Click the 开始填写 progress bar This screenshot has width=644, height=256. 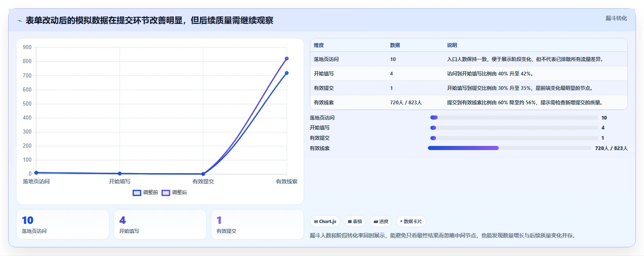[514, 128]
